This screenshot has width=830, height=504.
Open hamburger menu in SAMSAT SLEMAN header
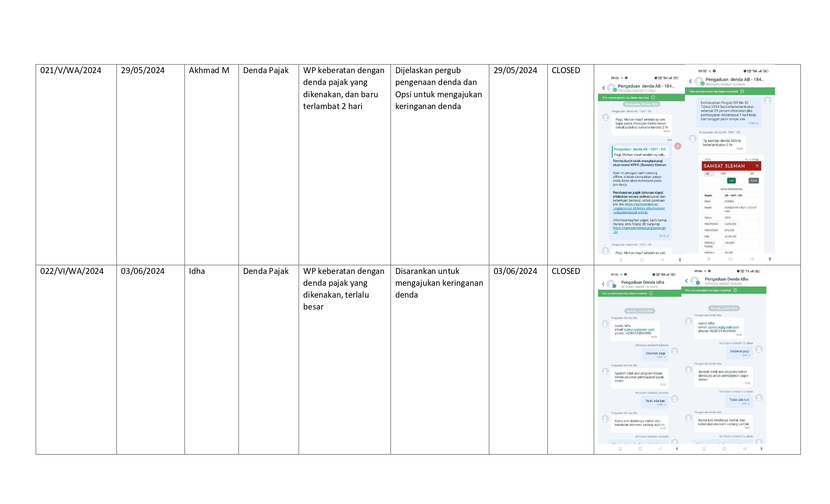click(757, 166)
